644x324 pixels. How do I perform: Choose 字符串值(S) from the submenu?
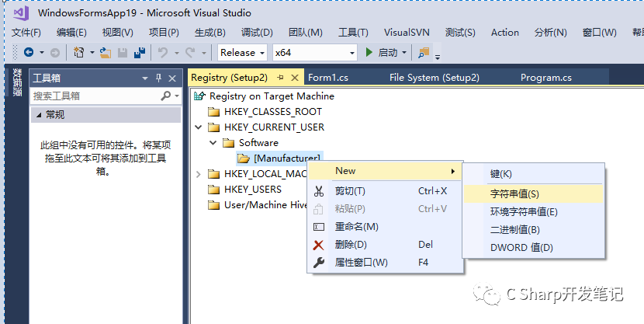coord(533,193)
